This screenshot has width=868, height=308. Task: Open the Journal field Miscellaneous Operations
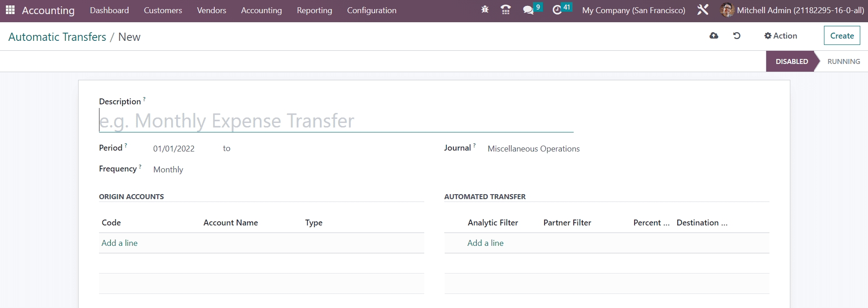[x=533, y=149]
